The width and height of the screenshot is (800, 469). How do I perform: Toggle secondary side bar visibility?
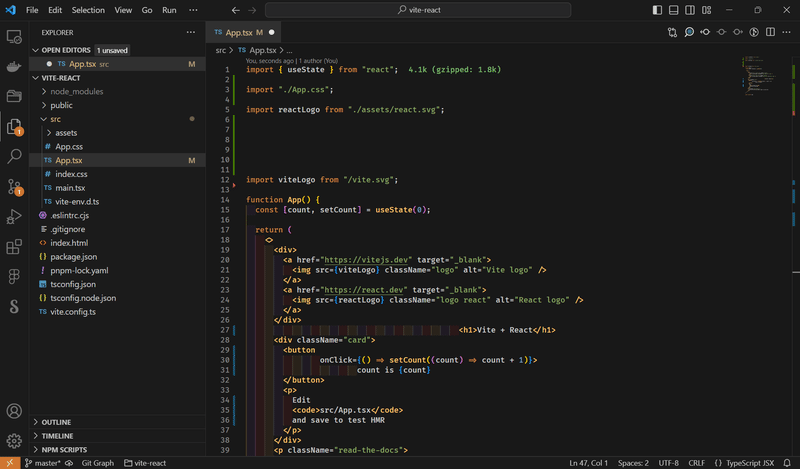[x=690, y=10]
